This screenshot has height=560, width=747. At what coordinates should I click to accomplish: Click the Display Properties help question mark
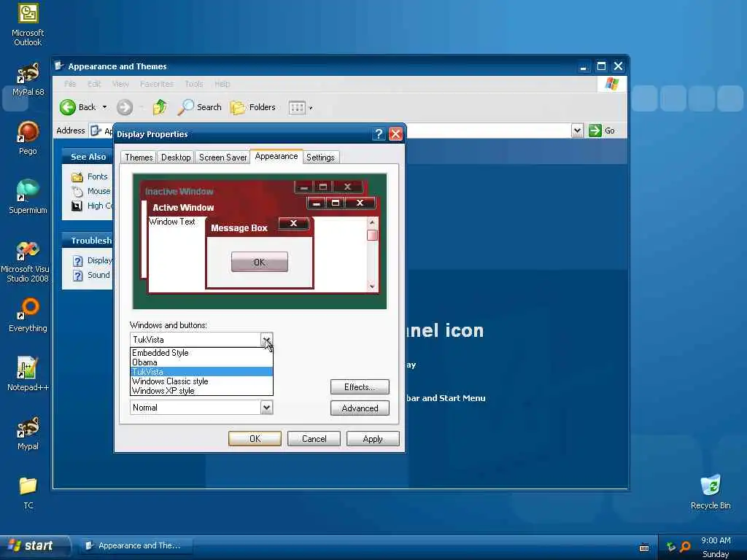379,134
